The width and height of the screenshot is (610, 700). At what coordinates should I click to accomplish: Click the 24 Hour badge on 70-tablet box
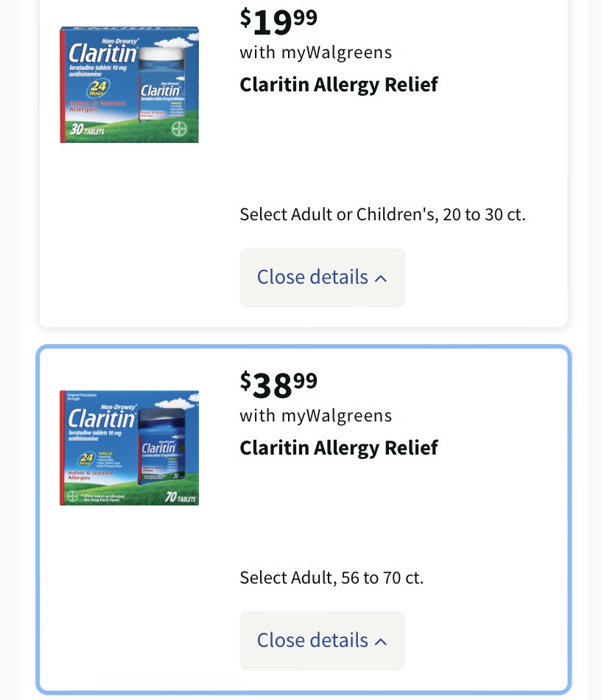point(87,458)
